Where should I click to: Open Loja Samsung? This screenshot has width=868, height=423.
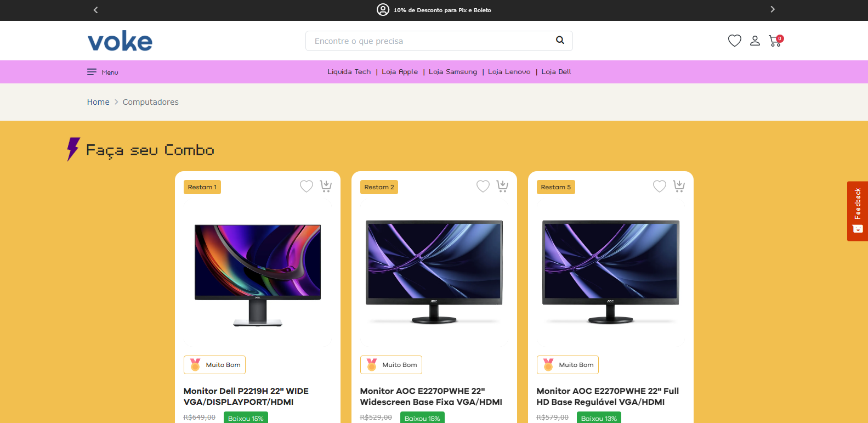click(x=453, y=72)
